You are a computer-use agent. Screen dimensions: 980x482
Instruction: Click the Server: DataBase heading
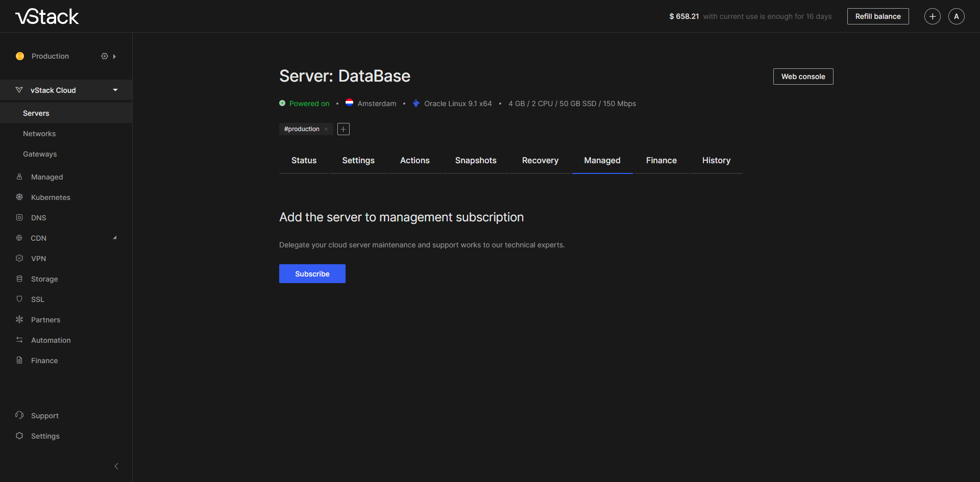(345, 76)
